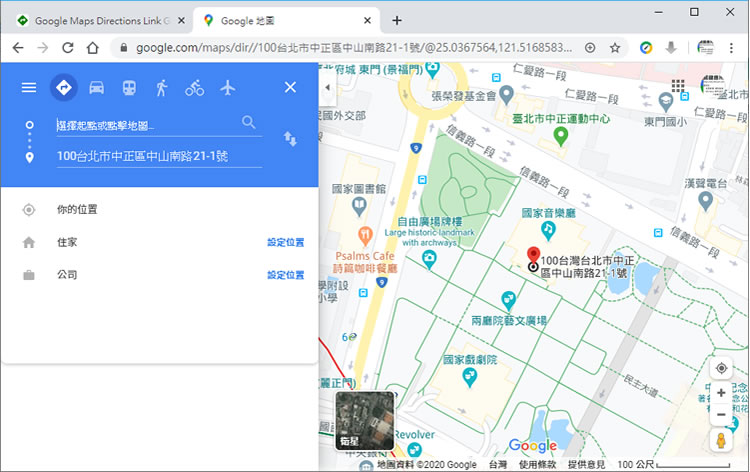Click 設定位置 link for 公司
750x472 pixels.
pyautogui.click(x=286, y=275)
